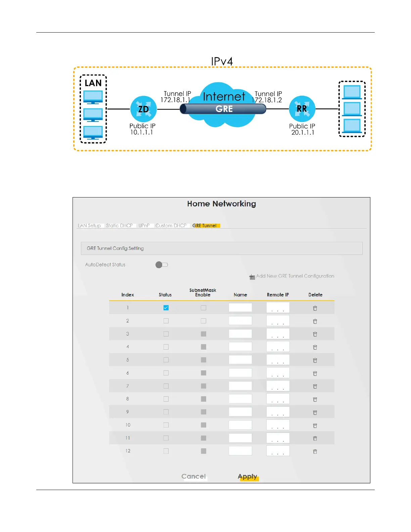
Task: Check SubnetMask Enable for index 2
Action: pyautogui.click(x=203, y=321)
